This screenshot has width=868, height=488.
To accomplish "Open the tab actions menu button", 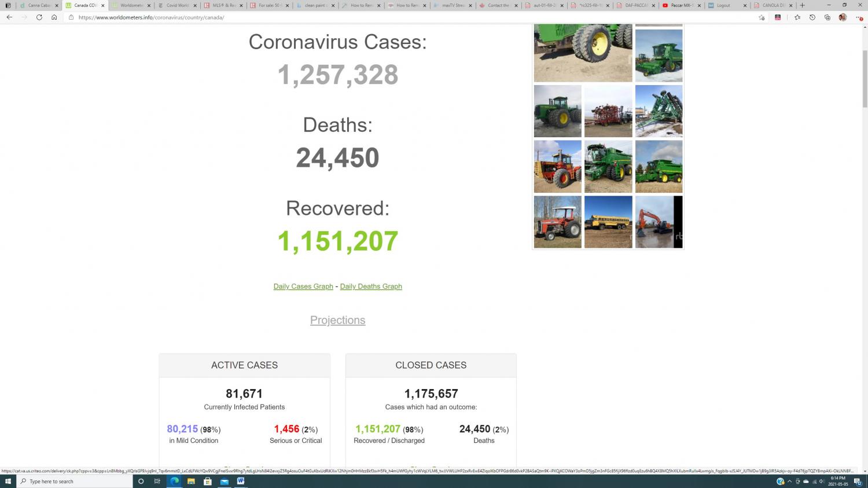I will [8, 5].
